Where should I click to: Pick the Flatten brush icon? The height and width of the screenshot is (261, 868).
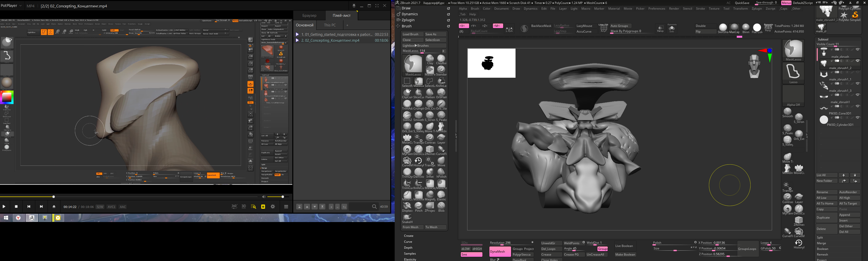tap(430, 94)
